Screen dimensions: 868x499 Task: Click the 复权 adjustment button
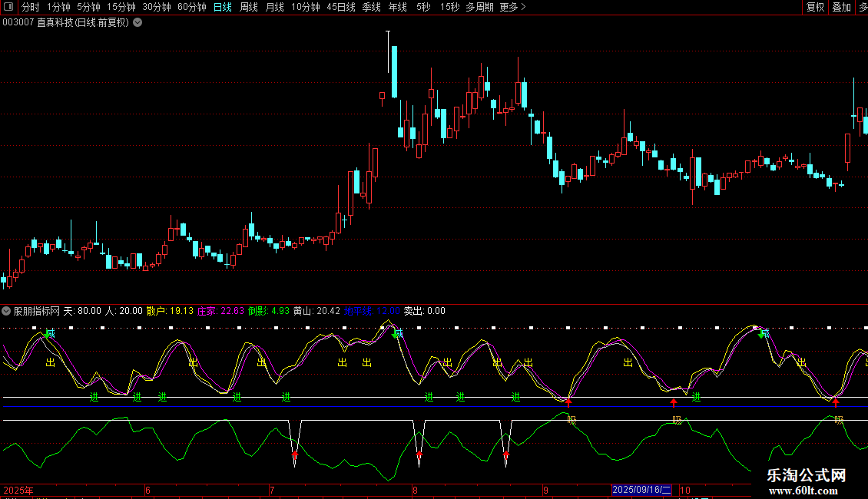pos(815,7)
